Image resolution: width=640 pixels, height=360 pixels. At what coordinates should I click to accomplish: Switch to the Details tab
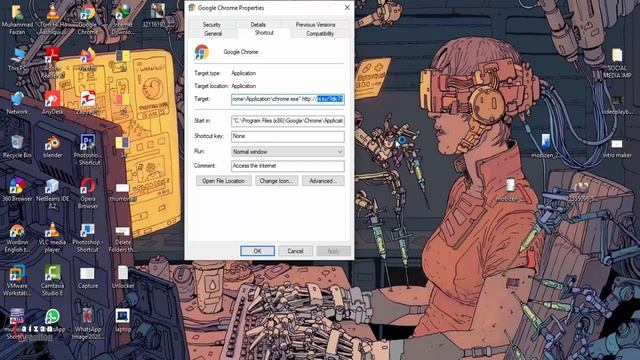[258, 24]
